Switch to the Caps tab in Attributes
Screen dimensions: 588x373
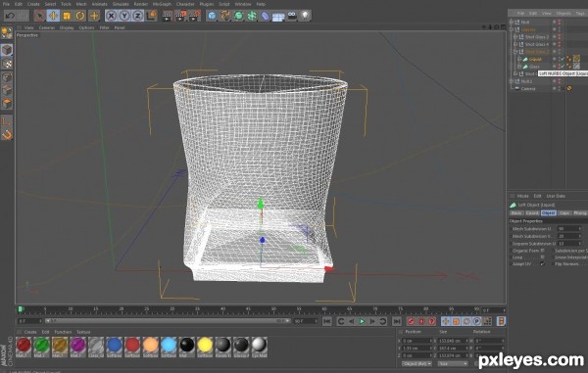[564, 213]
